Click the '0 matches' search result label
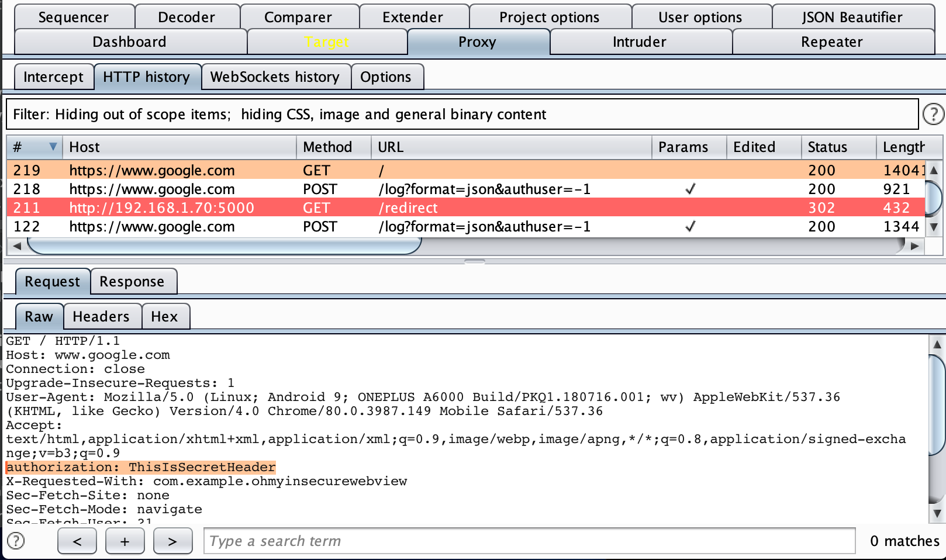The height and width of the screenshot is (560, 946). (x=904, y=541)
